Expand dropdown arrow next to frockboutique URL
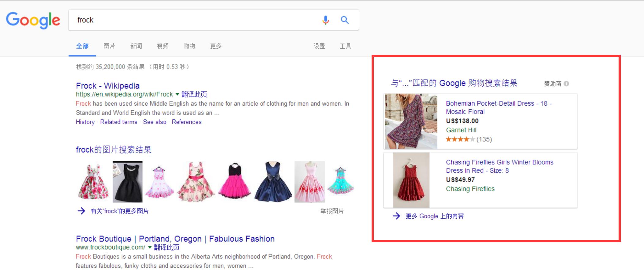The image size is (644, 279). pos(150,247)
